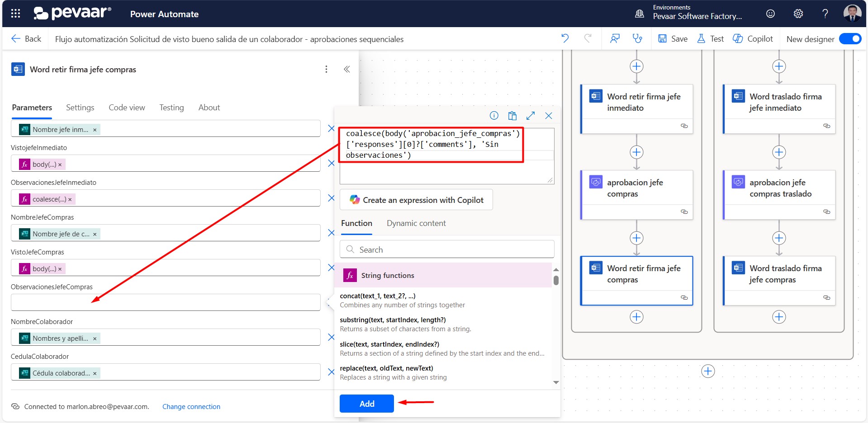The image size is (868, 423).
Task: Switch to the Code view tab
Action: click(127, 108)
